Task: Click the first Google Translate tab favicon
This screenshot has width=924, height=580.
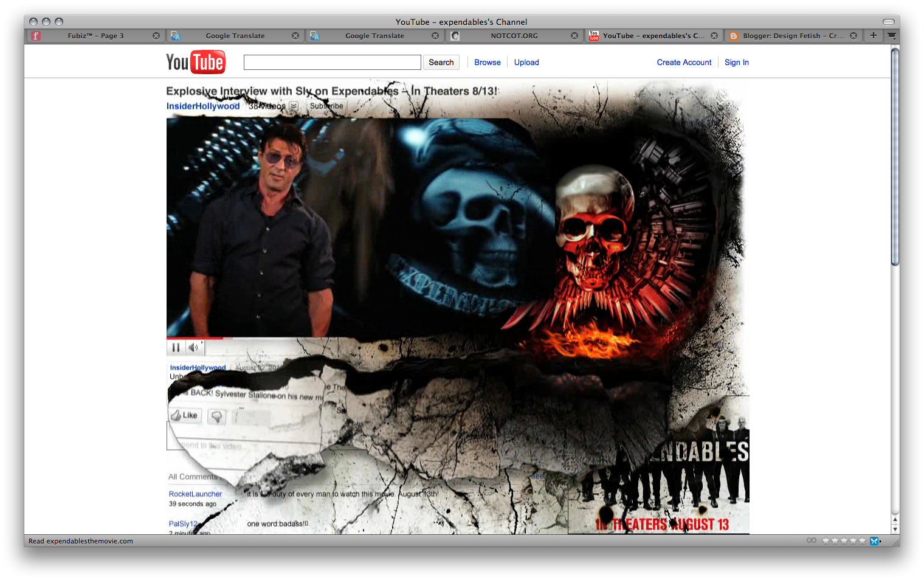Action: coord(175,36)
